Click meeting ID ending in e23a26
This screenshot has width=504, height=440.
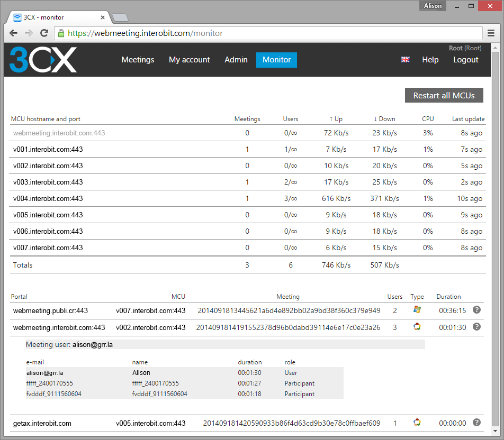pyautogui.click(x=289, y=327)
